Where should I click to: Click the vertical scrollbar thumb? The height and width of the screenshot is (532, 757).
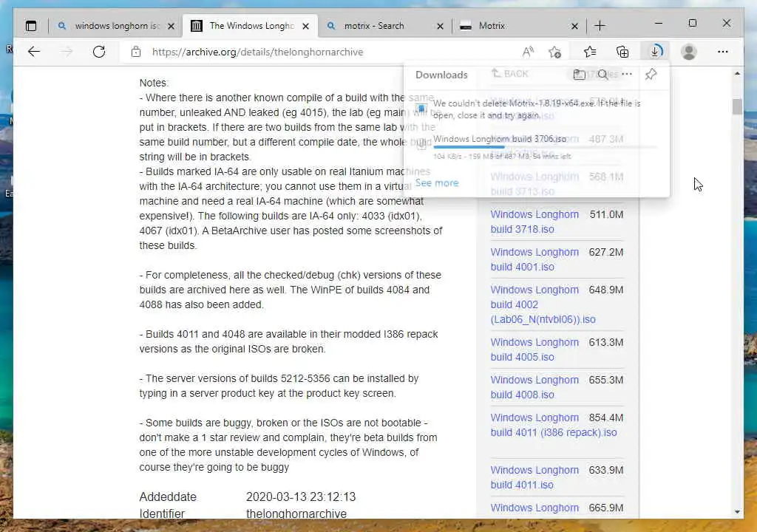tap(737, 106)
